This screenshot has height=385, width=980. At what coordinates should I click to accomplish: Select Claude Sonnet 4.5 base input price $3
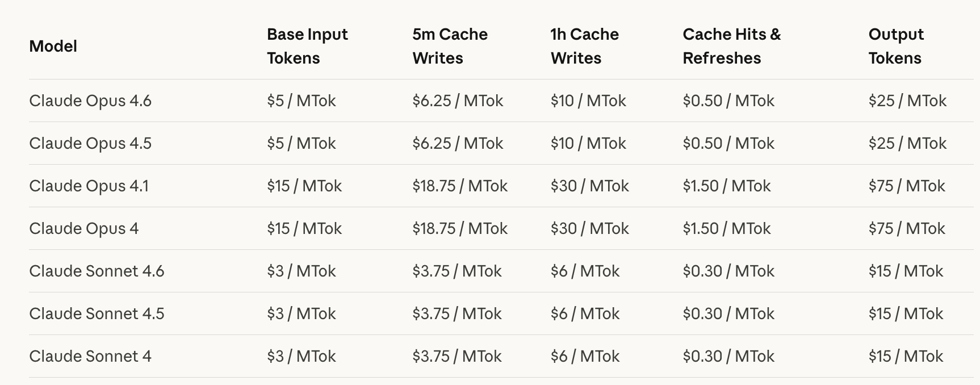pos(301,313)
